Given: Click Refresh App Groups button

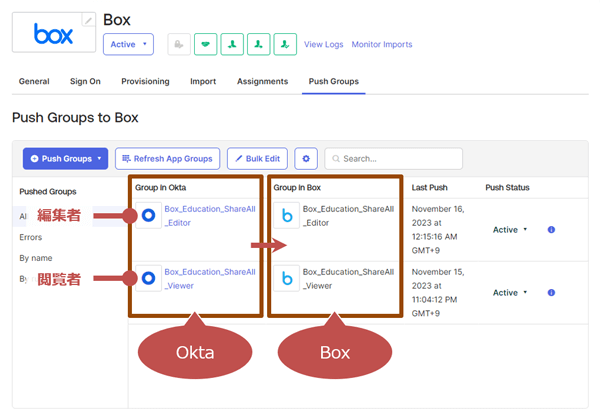Looking at the screenshot, I should tap(168, 159).
